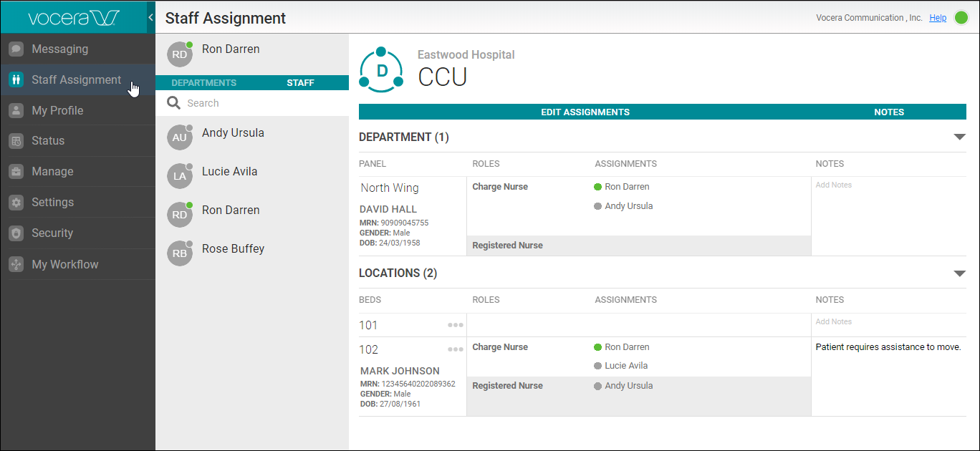The width and height of the screenshot is (980, 451).
Task: Click the Status icon in sidebar
Action: (x=16, y=141)
